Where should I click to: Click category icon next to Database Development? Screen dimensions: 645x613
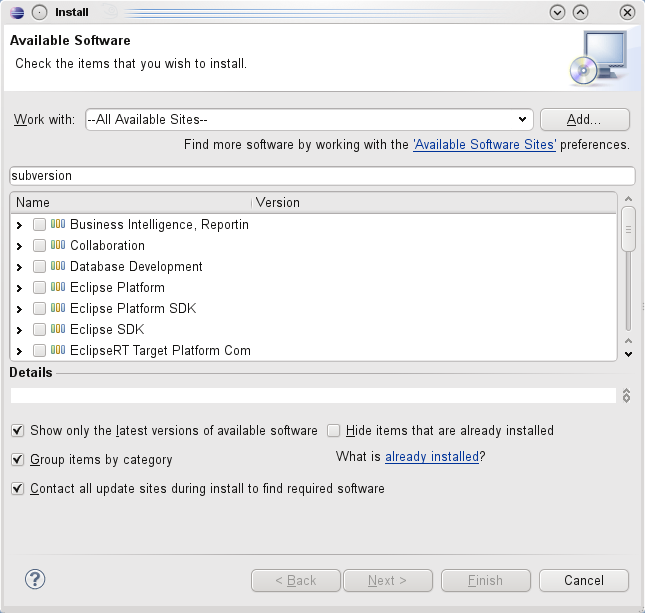tap(58, 266)
